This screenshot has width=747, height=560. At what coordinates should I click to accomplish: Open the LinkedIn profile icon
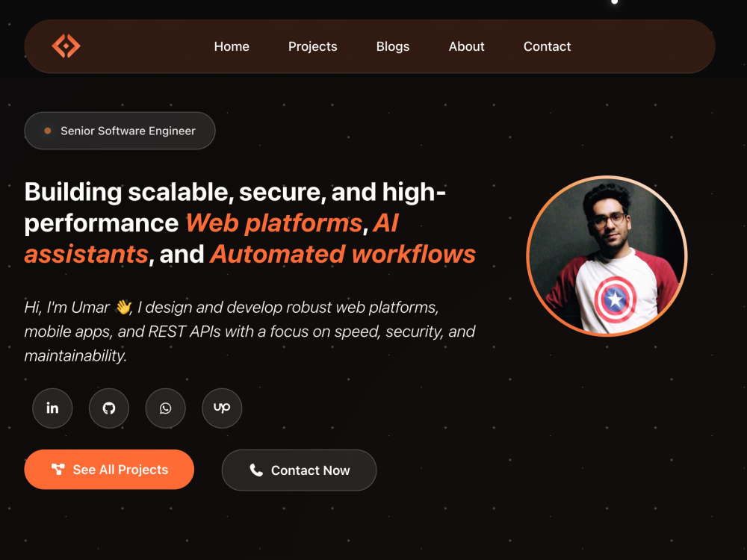(x=52, y=408)
